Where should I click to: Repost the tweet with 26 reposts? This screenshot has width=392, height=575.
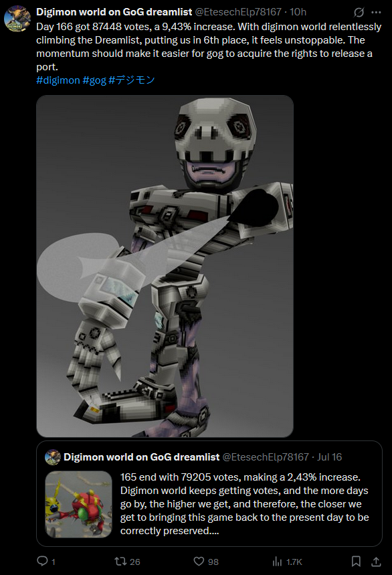click(120, 561)
